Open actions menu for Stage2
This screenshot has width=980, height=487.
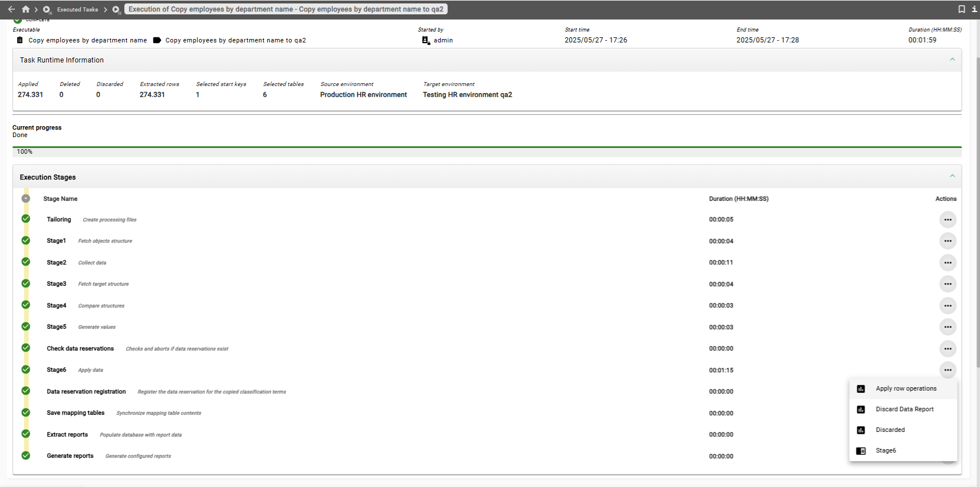[948, 263]
